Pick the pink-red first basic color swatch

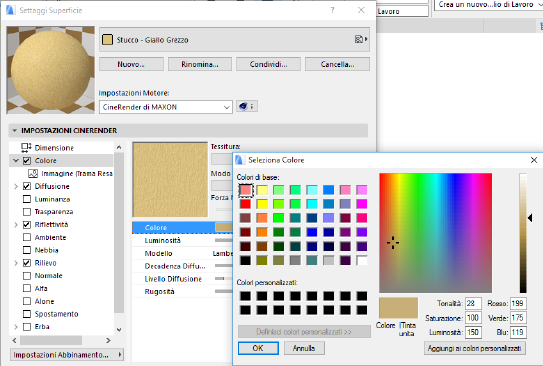click(x=246, y=190)
